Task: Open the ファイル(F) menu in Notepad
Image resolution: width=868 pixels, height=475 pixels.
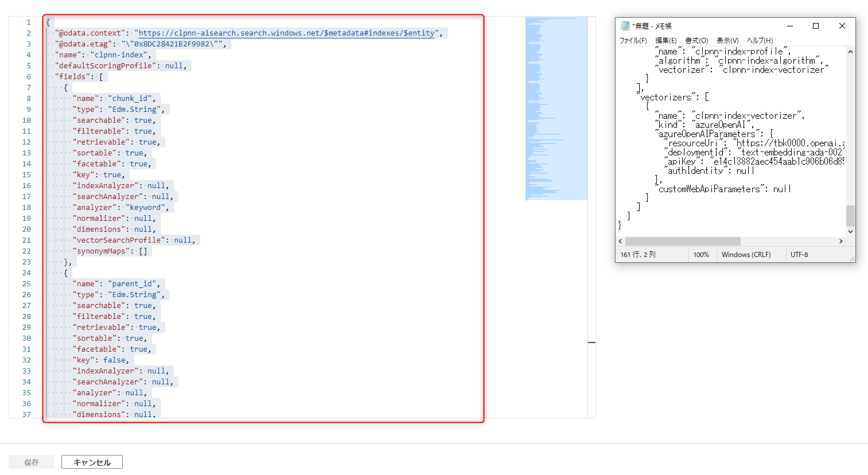Action: point(633,41)
